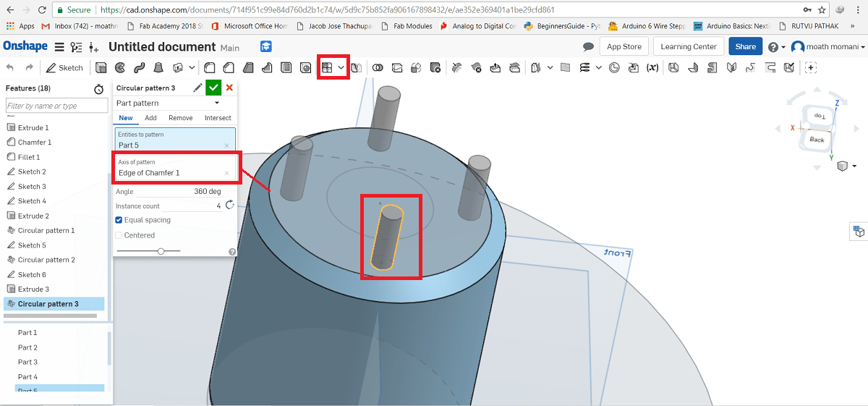Click the rollback stopwatch icon
This screenshot has height=406, width=868.
point(99,88)
